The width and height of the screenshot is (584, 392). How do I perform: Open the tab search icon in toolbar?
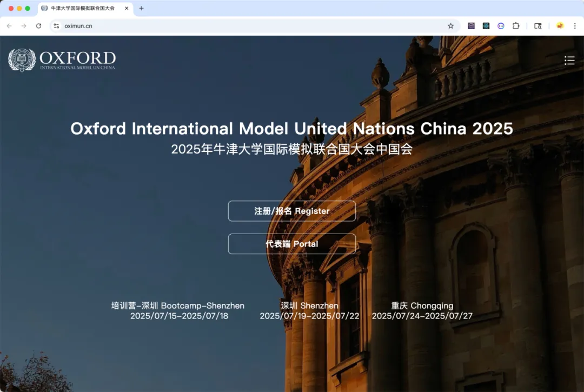tap(537, 26)
